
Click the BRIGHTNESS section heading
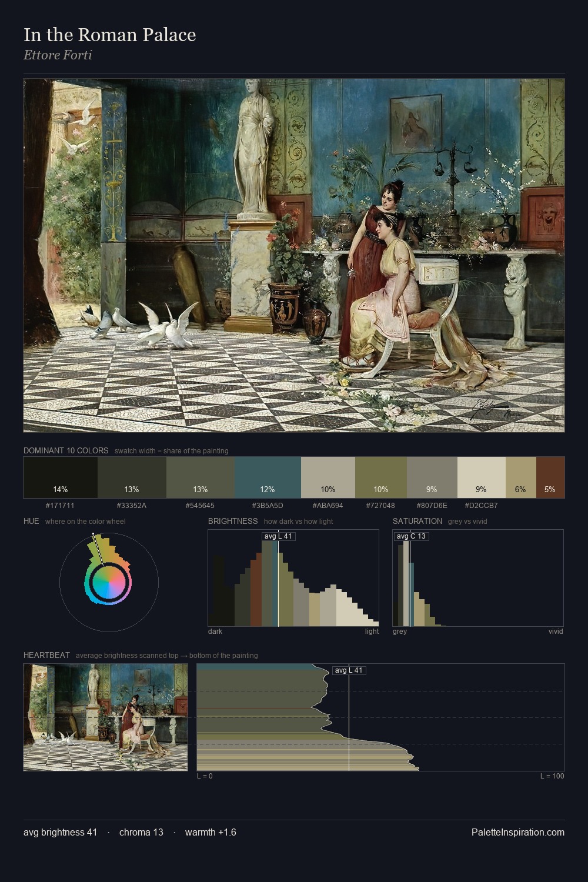pos(233,521)
